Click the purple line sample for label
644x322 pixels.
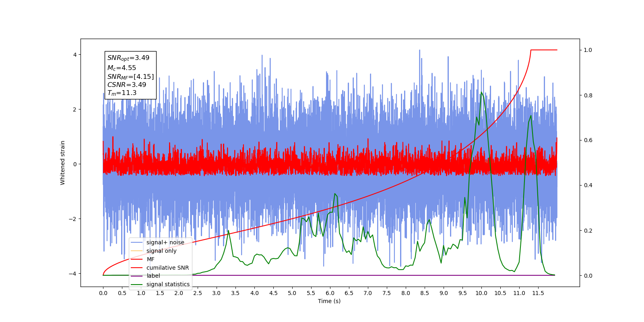(137, 276)
